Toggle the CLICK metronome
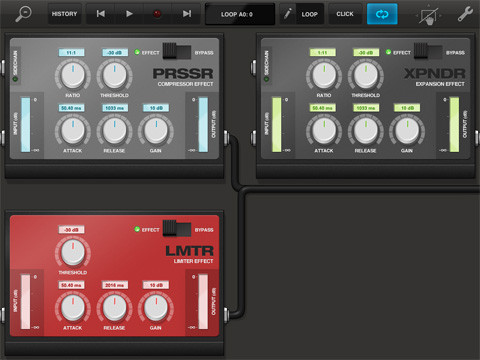 345,14
